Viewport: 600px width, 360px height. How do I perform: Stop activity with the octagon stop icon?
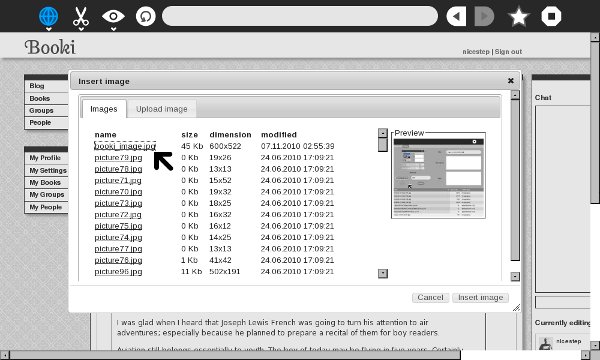point(551,16)
